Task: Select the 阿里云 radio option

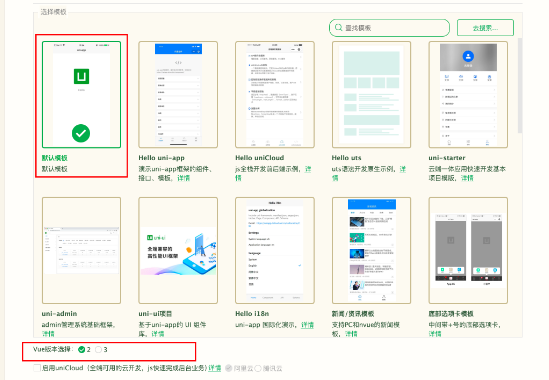Action: (229, 368)
